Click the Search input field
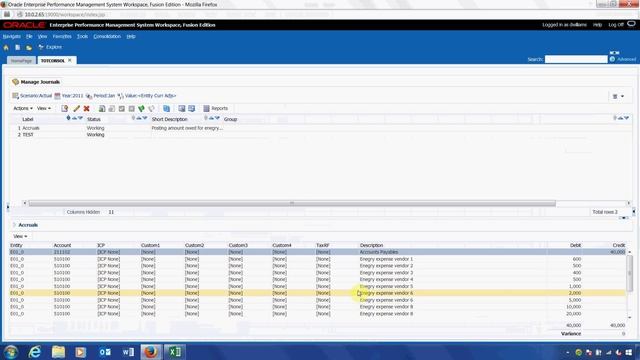 tap(576, 60)
